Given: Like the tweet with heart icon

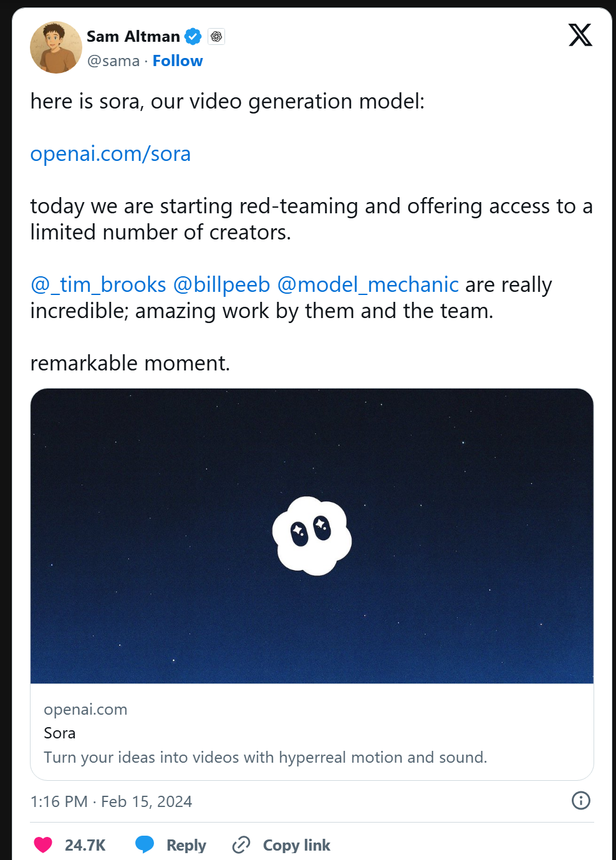Looking at the screenshot, I should click(x=43, y=844).
